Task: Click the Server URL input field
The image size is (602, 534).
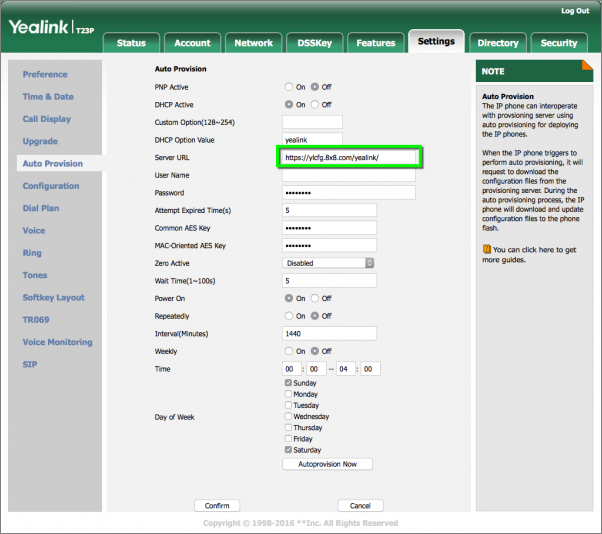Action: click(x=349, y=157)
